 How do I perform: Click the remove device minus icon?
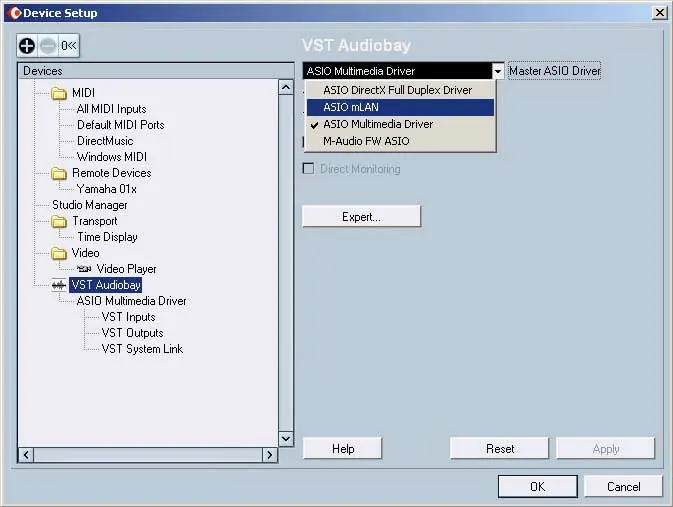point(48,46)
